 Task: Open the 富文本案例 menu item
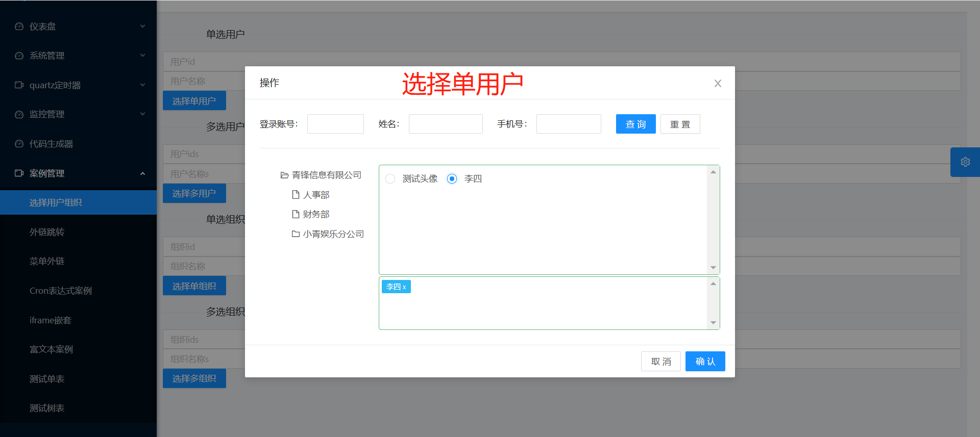coord(78,349)
